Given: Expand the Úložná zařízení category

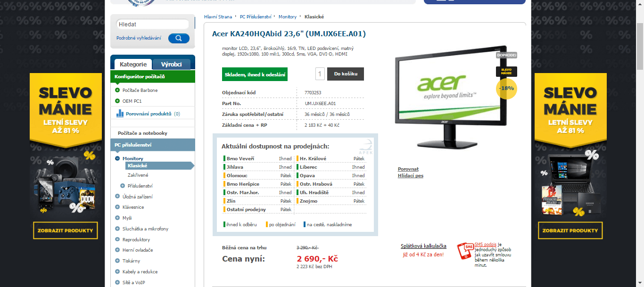Looking at the screenshot, I should point(117,197).
